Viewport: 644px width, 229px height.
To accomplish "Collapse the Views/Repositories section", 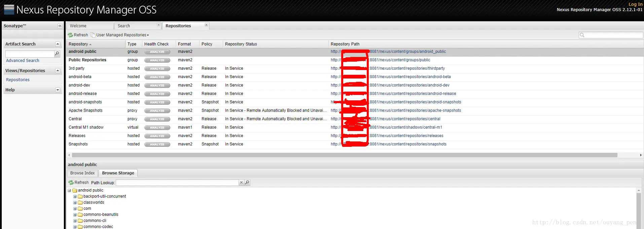I will [58, 71].
